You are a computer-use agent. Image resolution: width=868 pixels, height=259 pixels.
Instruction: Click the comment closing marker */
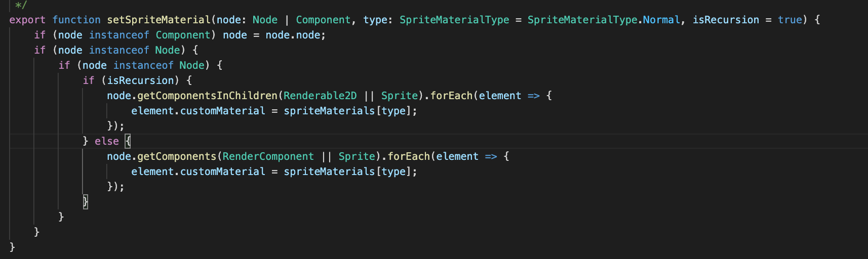click(21, 5)
